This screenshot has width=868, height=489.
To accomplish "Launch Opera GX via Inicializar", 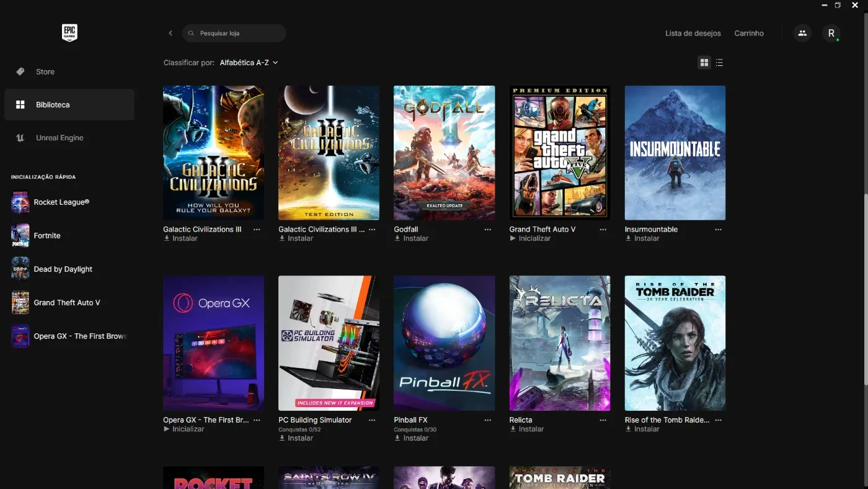I will [x=184, y=429].
